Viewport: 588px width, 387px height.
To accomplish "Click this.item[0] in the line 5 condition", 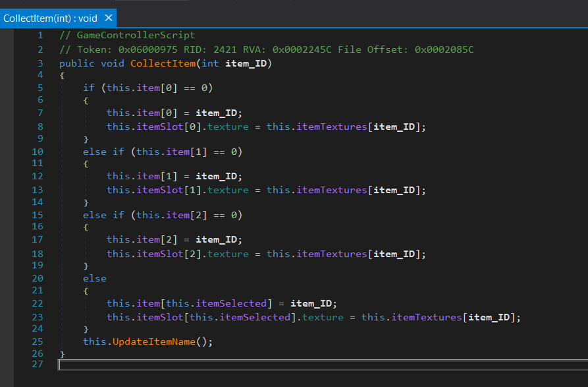I will [x=142, y=88].
